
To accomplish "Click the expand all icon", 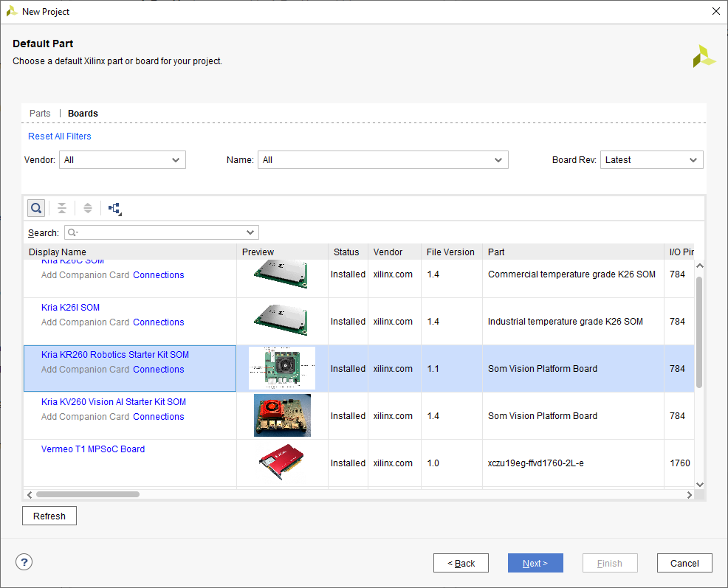I will [87, 207].
